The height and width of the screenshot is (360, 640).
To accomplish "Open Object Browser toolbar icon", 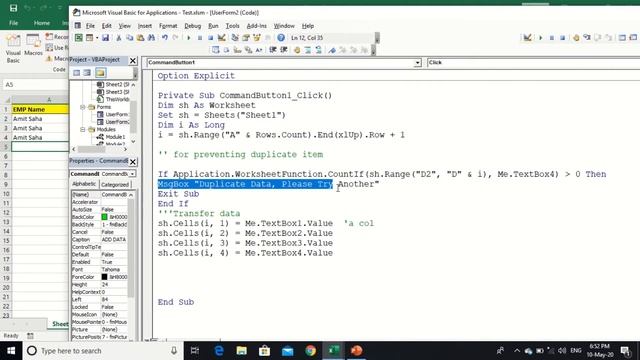I will [257, 38].
